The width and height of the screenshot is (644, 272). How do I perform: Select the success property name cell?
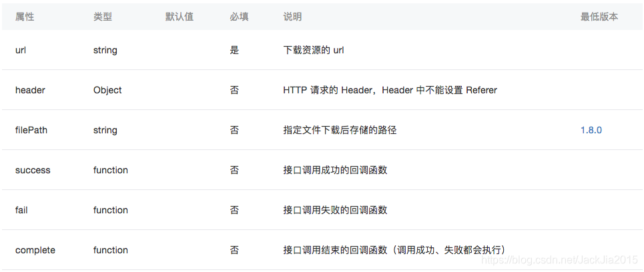(x=33, y=170)
